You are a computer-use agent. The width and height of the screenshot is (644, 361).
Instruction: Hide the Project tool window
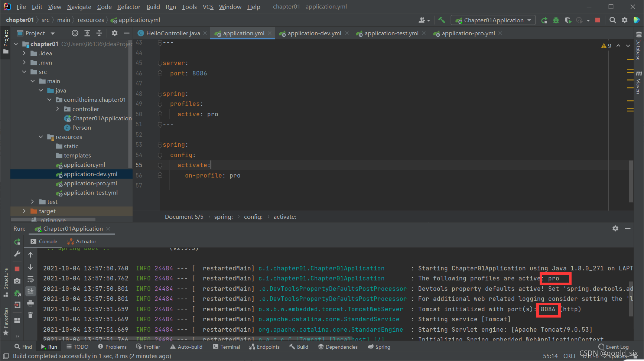[x=126, y=33]
